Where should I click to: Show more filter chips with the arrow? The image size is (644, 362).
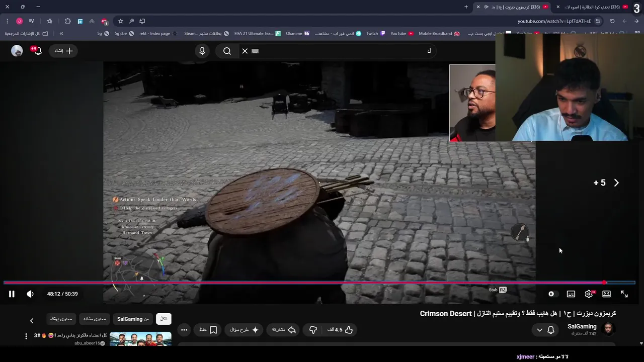(x=31, y=321)
